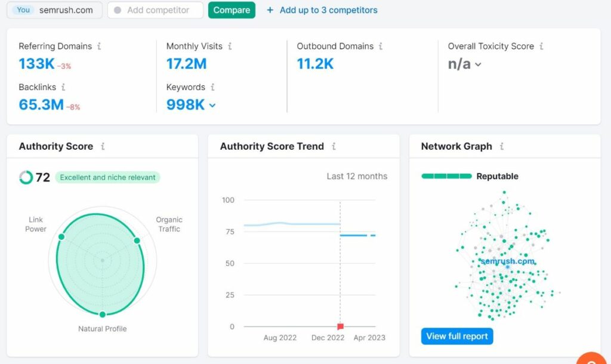This screenshot has width=611, height=364.
Task: Open Overall Toxicity Score info icon
Action: 541,46
